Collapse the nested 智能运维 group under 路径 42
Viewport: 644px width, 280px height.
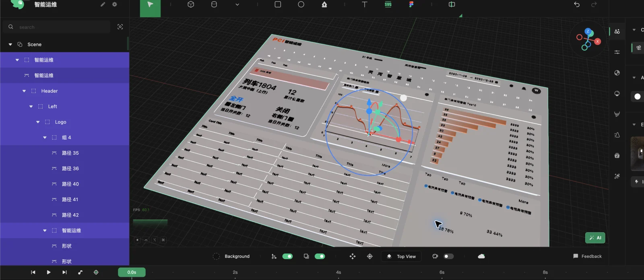[x=45, y=231]
